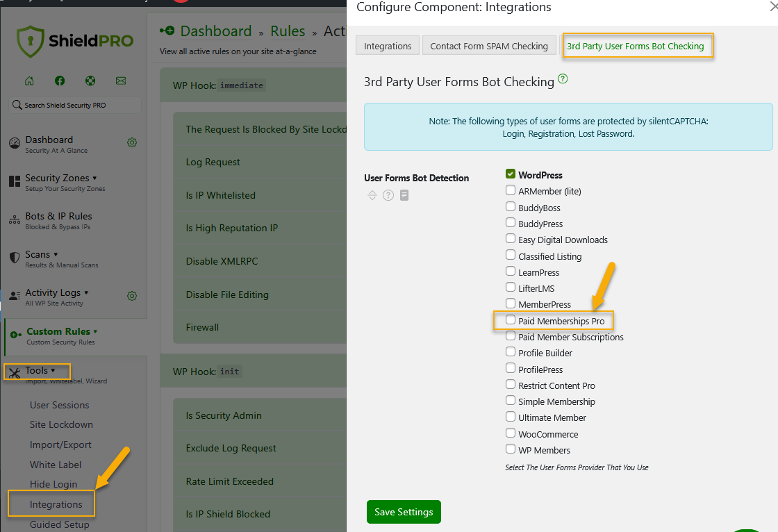Click the Bots & IP Rules network icon
This screenshot has width=778, height=532.
pos(15,219)
